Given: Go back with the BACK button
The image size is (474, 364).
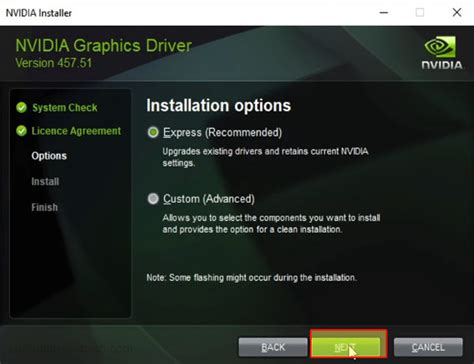Looking at the screenshot, I should pos(273,347).
